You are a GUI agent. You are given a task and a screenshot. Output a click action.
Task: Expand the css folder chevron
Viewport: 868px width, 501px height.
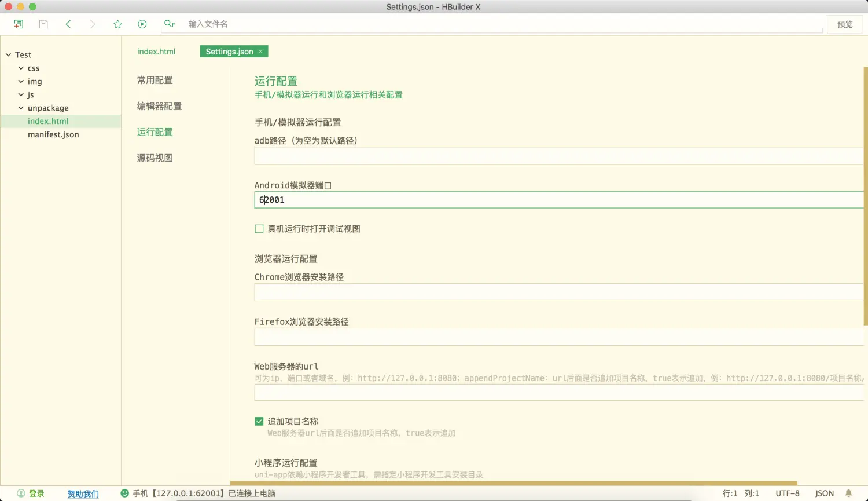coord(21,68)
